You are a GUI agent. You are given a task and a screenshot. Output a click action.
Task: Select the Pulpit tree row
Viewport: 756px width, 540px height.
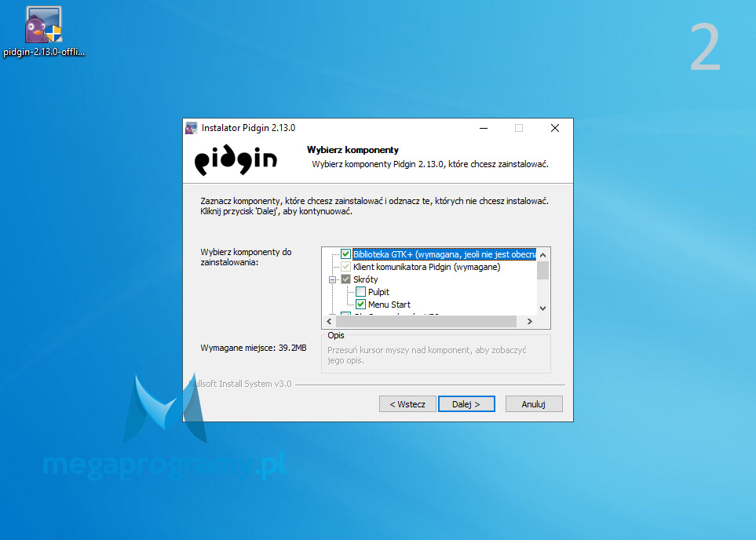click(x=378, y=292)
